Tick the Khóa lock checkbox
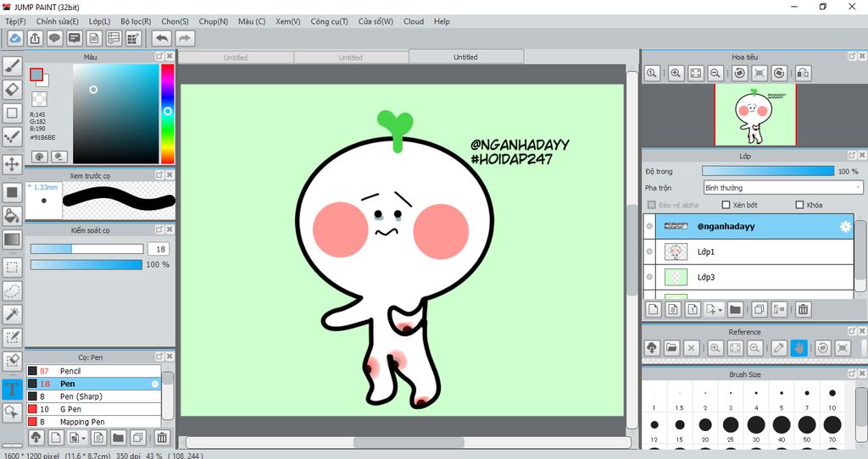868x459 pixels. tap(799, 205)
